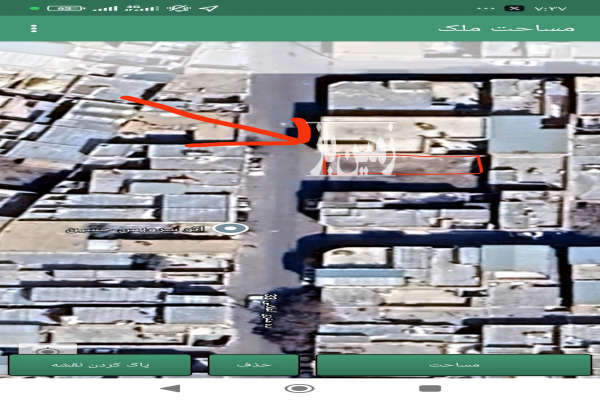
Task: Tap پاک کردن نقشه (clear map) button
Action: click(100, 365)
